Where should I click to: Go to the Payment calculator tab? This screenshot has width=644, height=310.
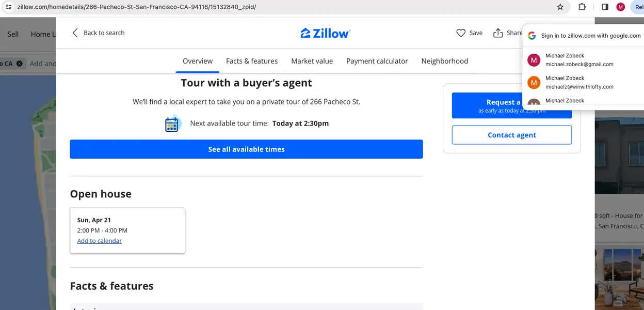click(377, 61)
